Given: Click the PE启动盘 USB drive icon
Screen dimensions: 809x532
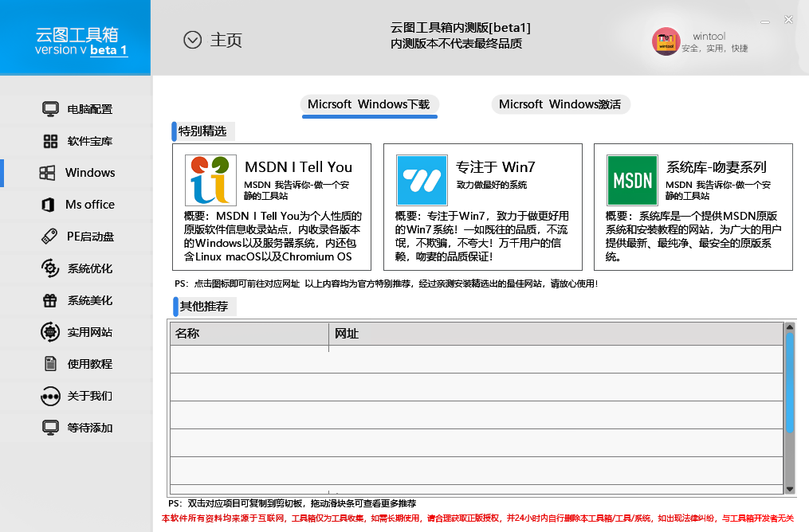Looking at the screenshot, I should [x=49, y=237].
